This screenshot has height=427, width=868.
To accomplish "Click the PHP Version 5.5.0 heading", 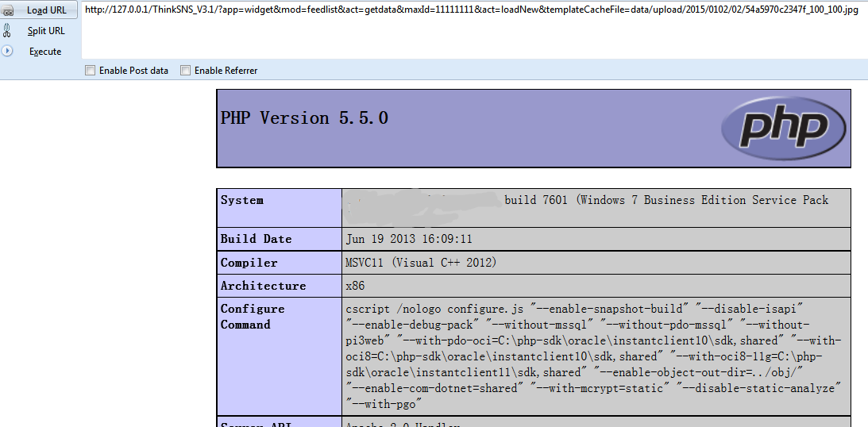I will [x=304, y=117].
